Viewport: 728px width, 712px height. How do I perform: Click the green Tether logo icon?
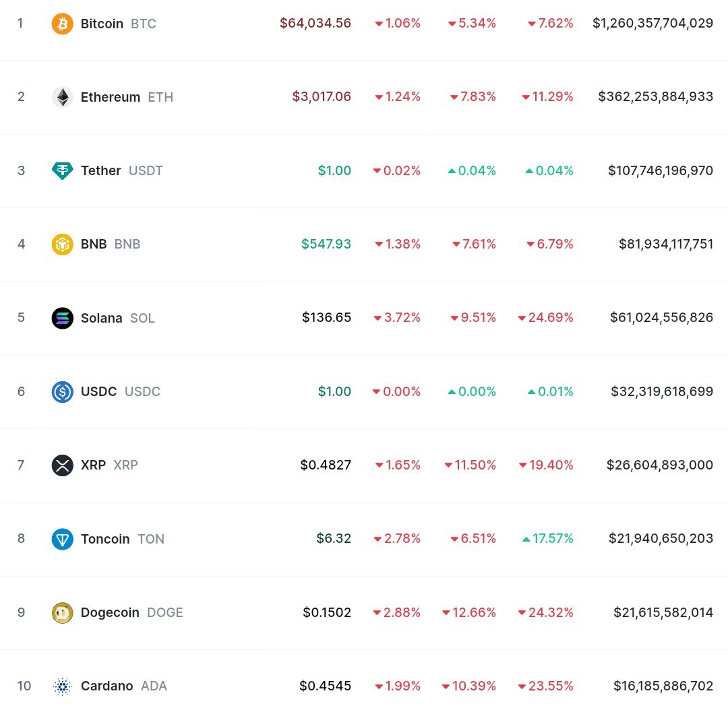pos(63,171)
